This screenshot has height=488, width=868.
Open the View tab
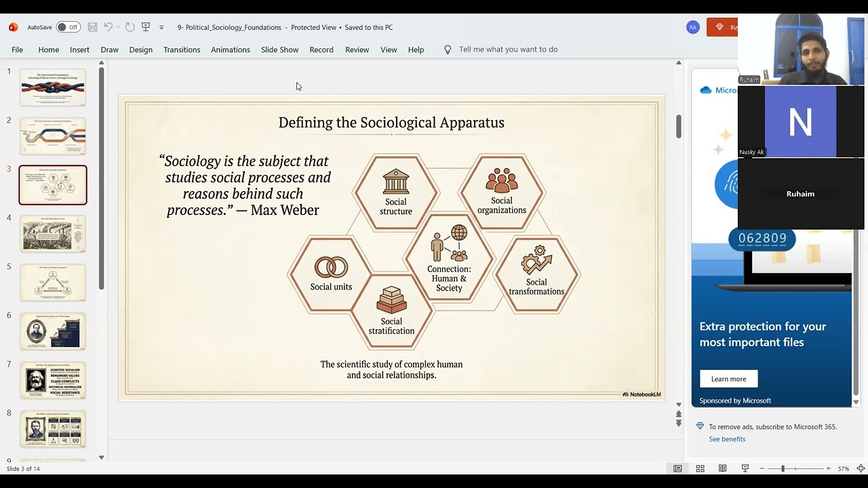(x=389, y=49)
